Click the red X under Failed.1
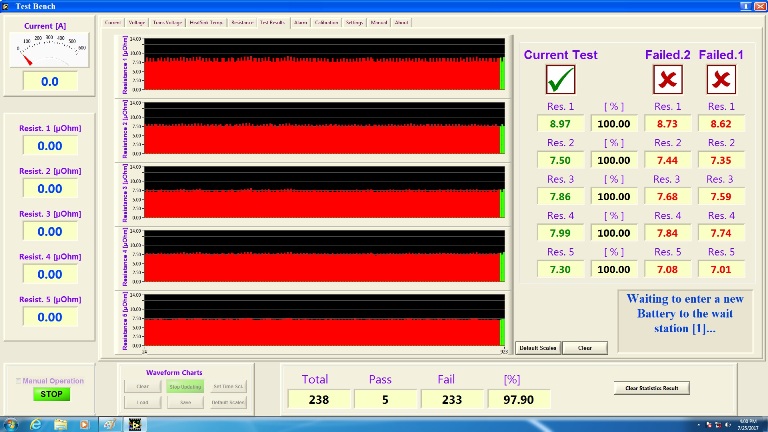The image size is (768, 432). click(x=721, y=79)
